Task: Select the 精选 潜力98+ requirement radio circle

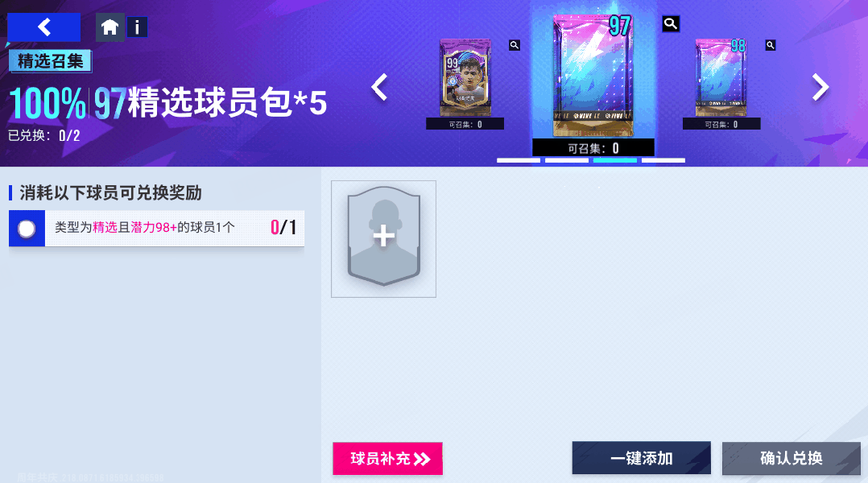Action: [x=27, y=229]
